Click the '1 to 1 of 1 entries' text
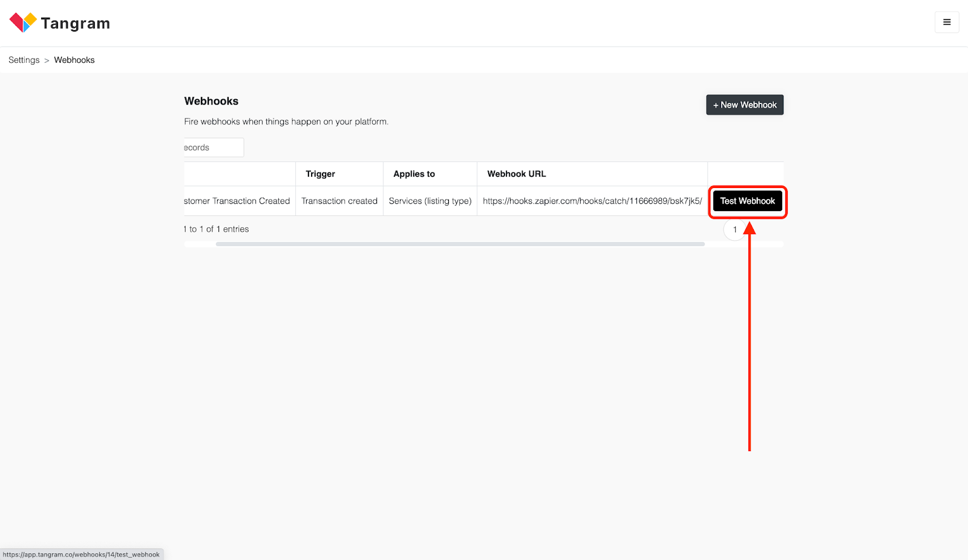Image resolution: width=968 pixels, height=560 pixels. [217, 229]
